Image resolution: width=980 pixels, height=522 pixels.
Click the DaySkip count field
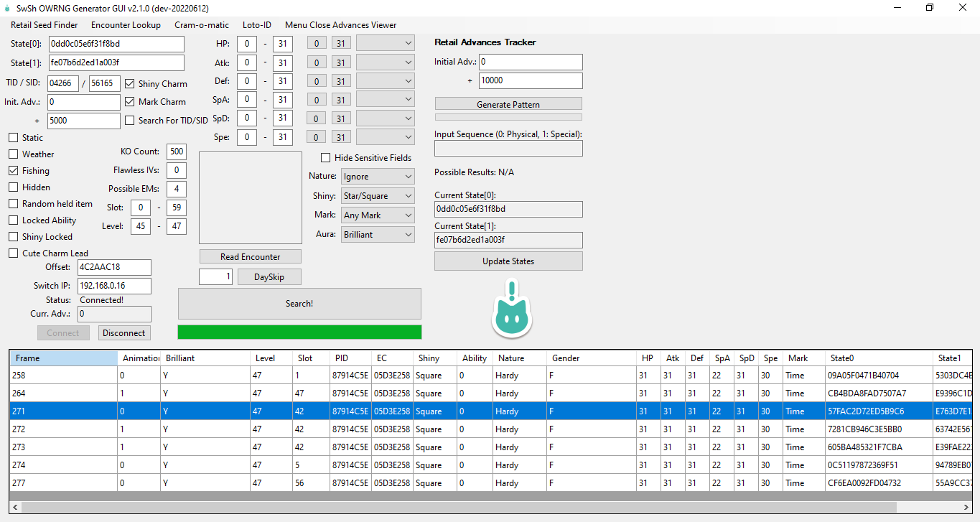click(215, 276)
